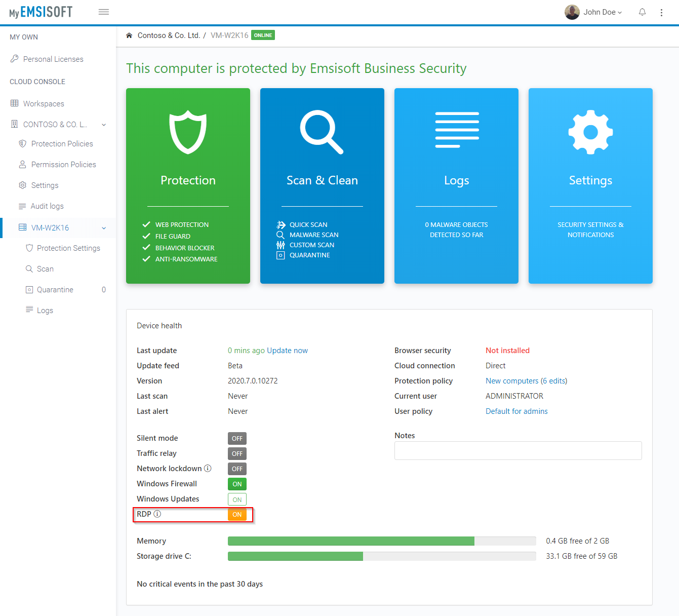Open the New computers protection policy
Screen dimensions: 679x616
pyautogui.click(x=511, y=380)
